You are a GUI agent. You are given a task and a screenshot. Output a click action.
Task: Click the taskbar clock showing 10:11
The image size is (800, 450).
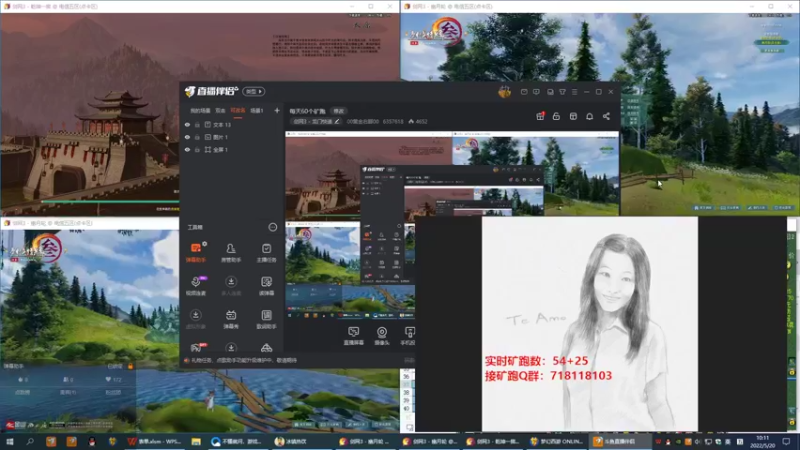click(x=762, y=441)
